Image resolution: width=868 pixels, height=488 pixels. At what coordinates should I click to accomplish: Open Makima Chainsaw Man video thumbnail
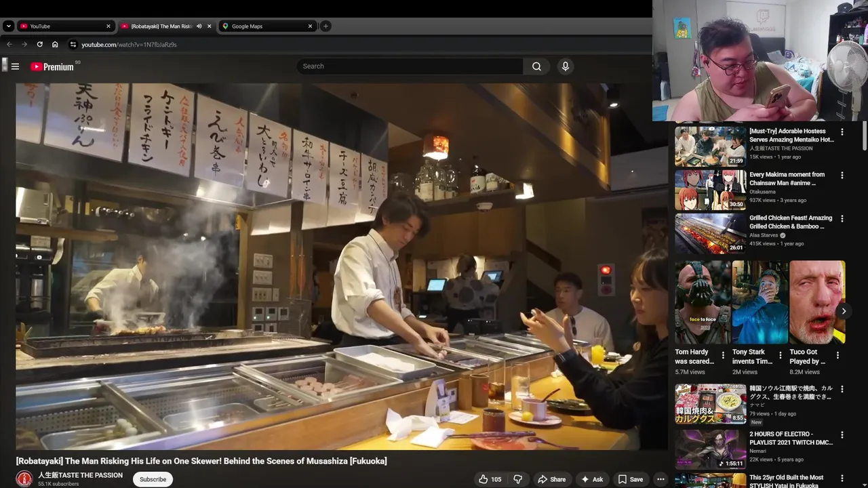[x=710, y=190]
